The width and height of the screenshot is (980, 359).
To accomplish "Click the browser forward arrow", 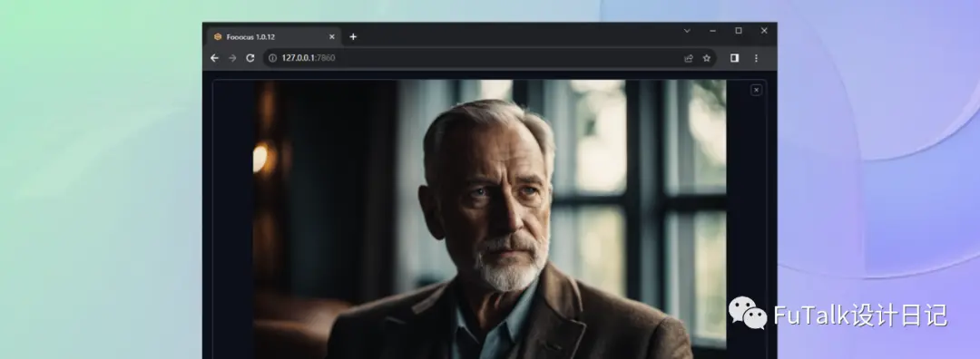I will coord(232,58).
